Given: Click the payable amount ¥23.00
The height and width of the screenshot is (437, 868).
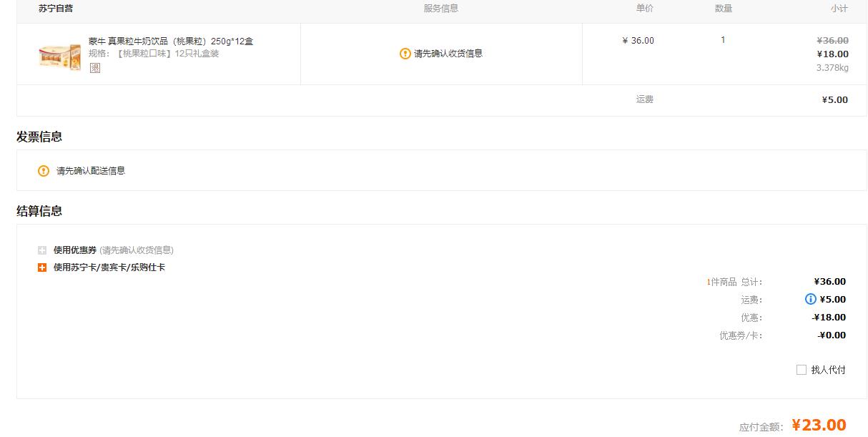Looking at the screenshot, I should [819, 425].
